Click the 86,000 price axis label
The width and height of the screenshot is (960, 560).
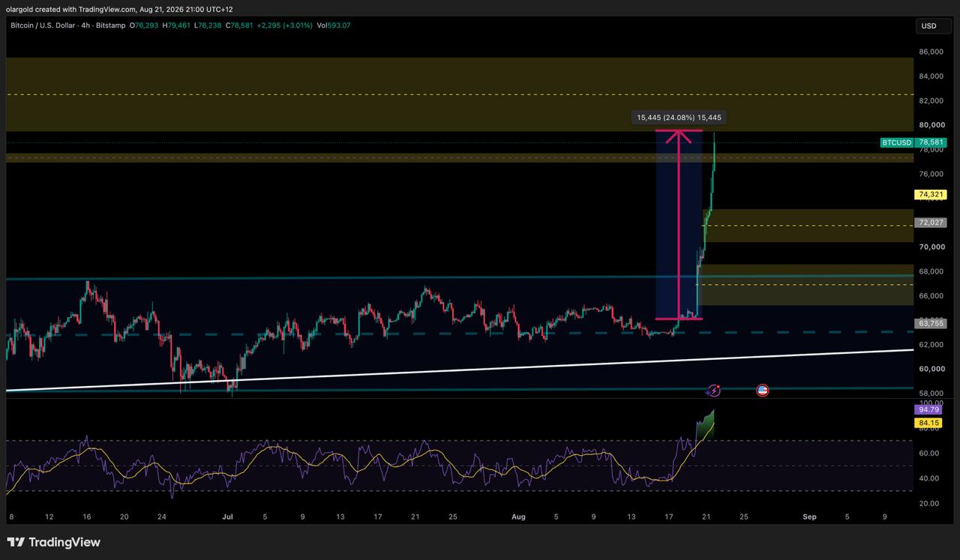[931, 52]
